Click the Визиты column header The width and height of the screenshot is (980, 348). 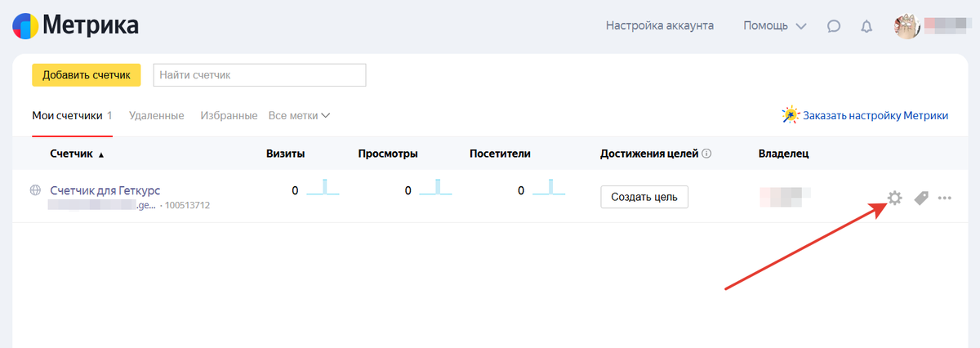pyautogui.click(x=286, y=154)
